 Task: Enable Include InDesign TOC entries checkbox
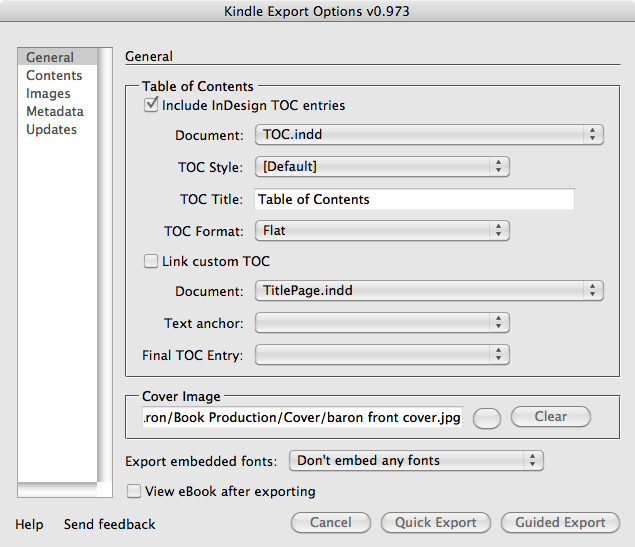(x=152, y=105)
